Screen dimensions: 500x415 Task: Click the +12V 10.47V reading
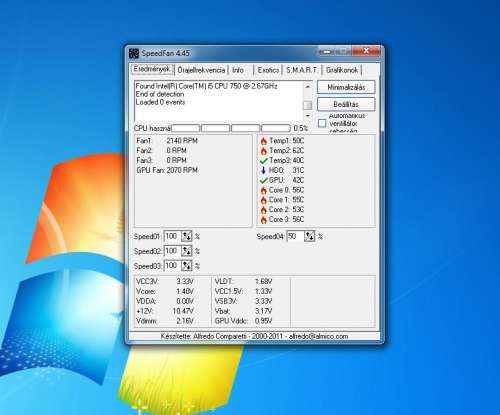click(165, 311)
